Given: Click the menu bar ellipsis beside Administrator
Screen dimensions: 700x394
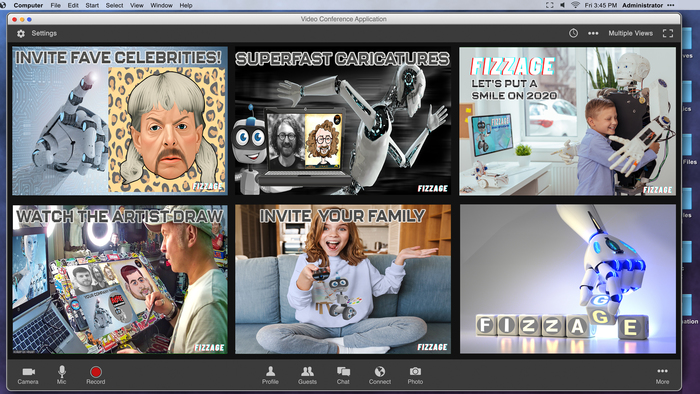Looking at the screenshot, I should coord(671,5).
